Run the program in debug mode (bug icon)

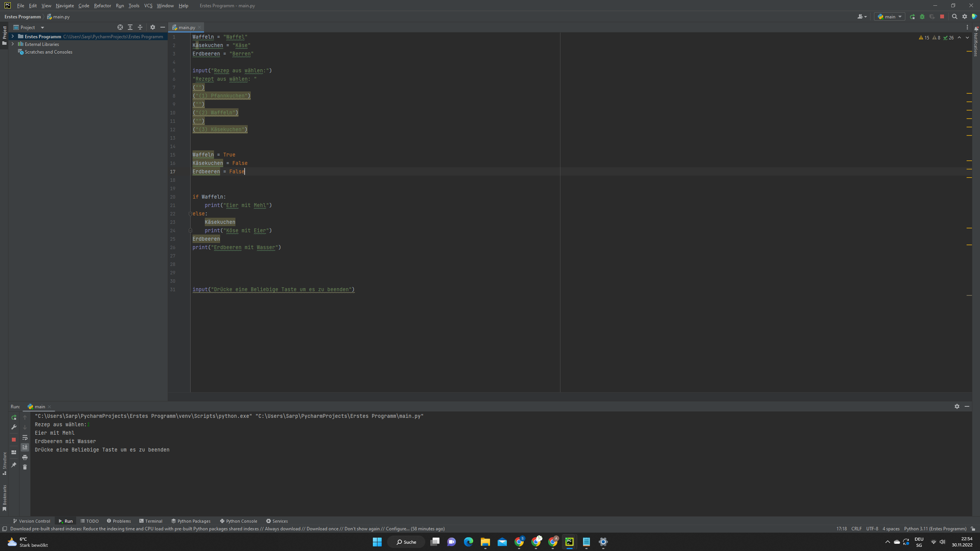coord(922,16)
